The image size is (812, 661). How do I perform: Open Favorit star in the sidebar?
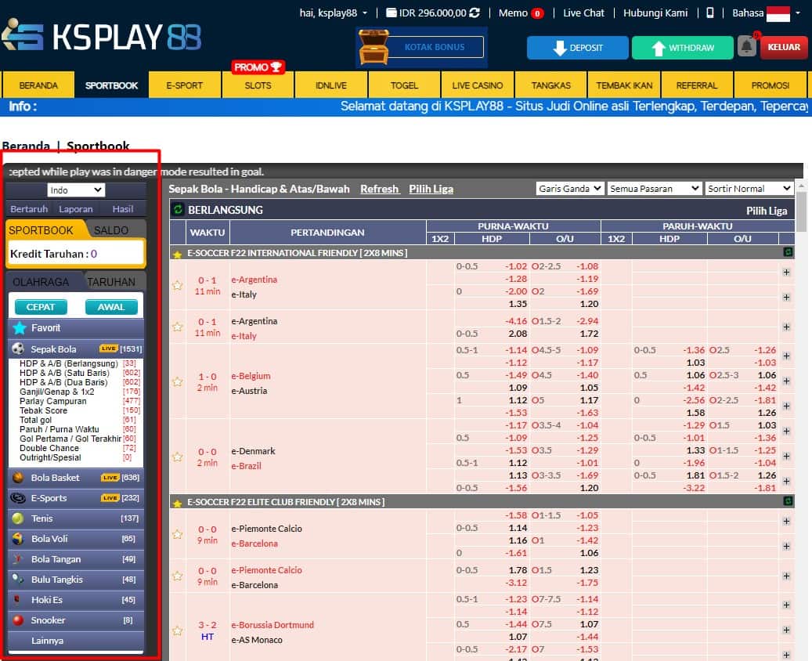pos(19,328)
